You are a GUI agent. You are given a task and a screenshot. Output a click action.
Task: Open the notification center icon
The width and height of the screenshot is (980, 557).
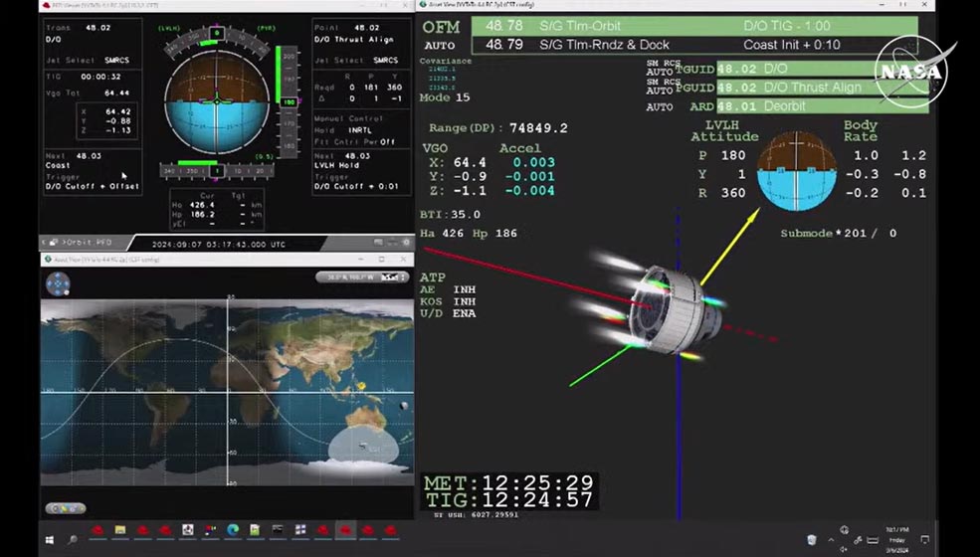click(x=926, y=539)
